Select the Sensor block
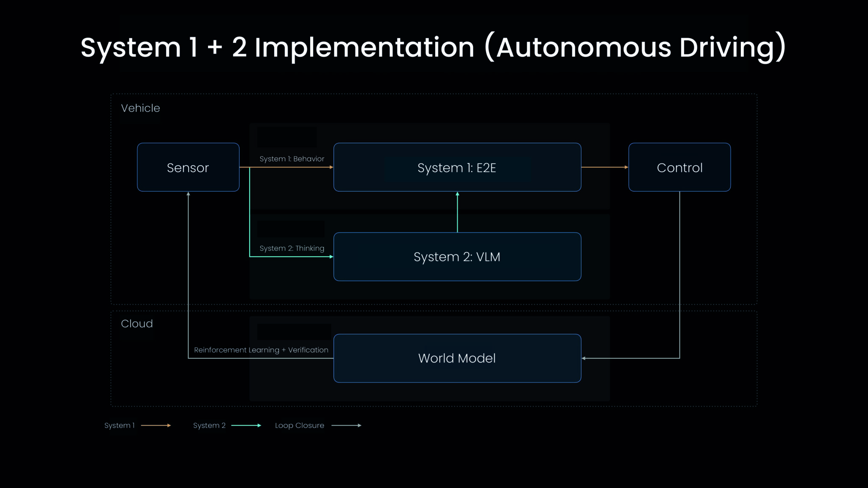The image size is (868, 488). pos(188,167)
